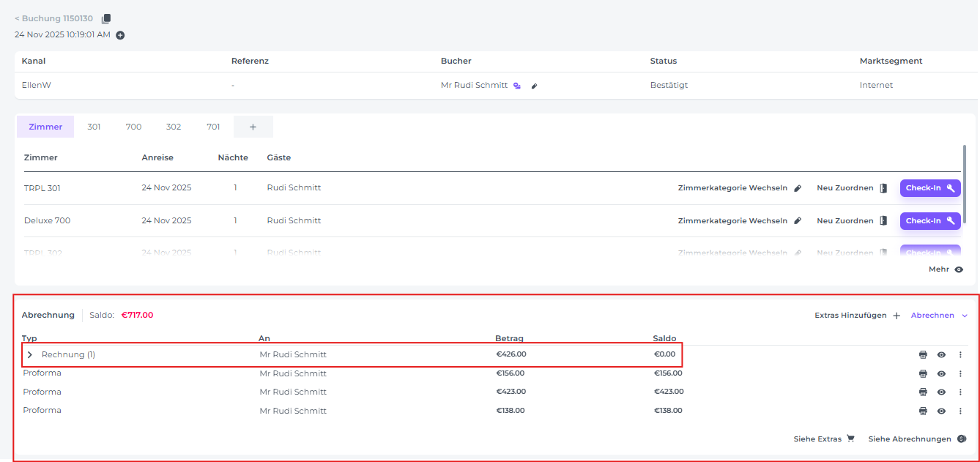Print the Rechnung (1) invoice

tap(923, 355)
